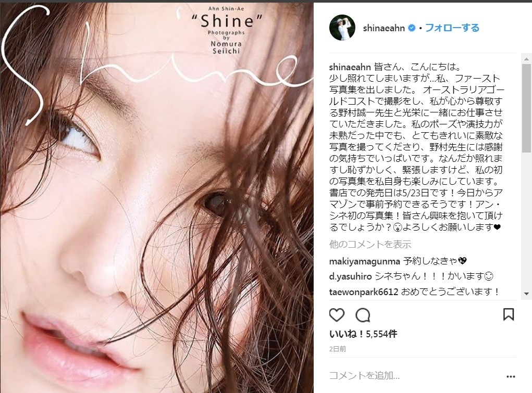Viewport: 532px width, 393px height.
Task: Click the フォローする follow button
Action: coord(452,28)
